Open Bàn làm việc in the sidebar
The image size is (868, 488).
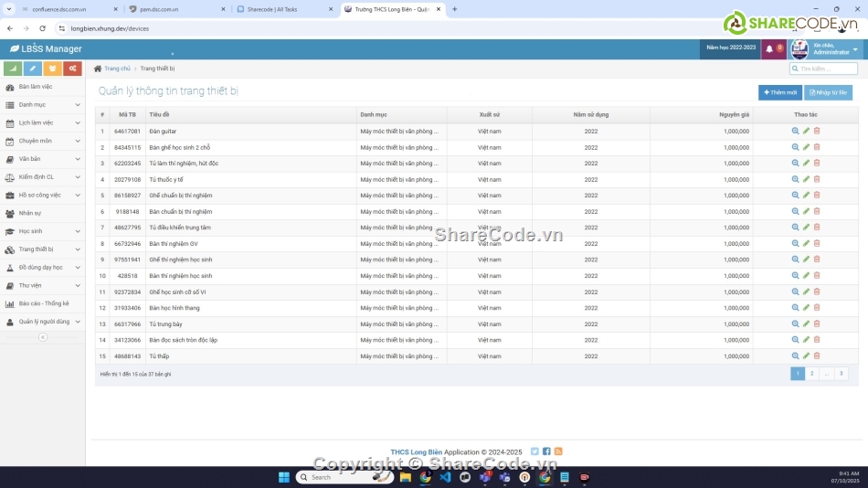[x=36, y=87]
